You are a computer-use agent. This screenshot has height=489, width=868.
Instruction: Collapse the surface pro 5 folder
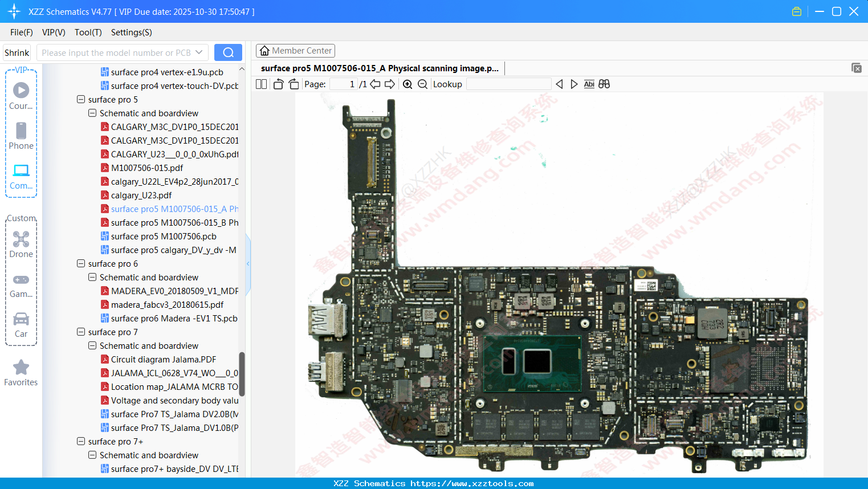pos(81,99)
